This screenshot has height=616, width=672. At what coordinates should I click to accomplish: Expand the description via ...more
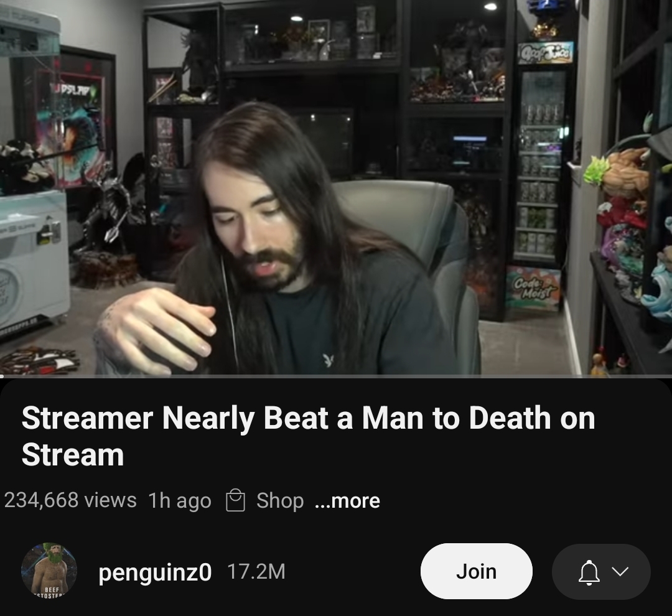tap(347, 501)
